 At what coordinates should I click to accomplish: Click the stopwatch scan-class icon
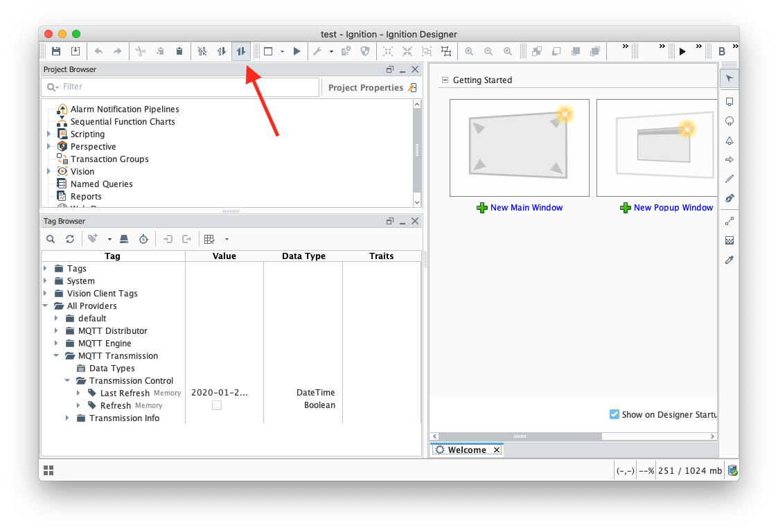143,239
